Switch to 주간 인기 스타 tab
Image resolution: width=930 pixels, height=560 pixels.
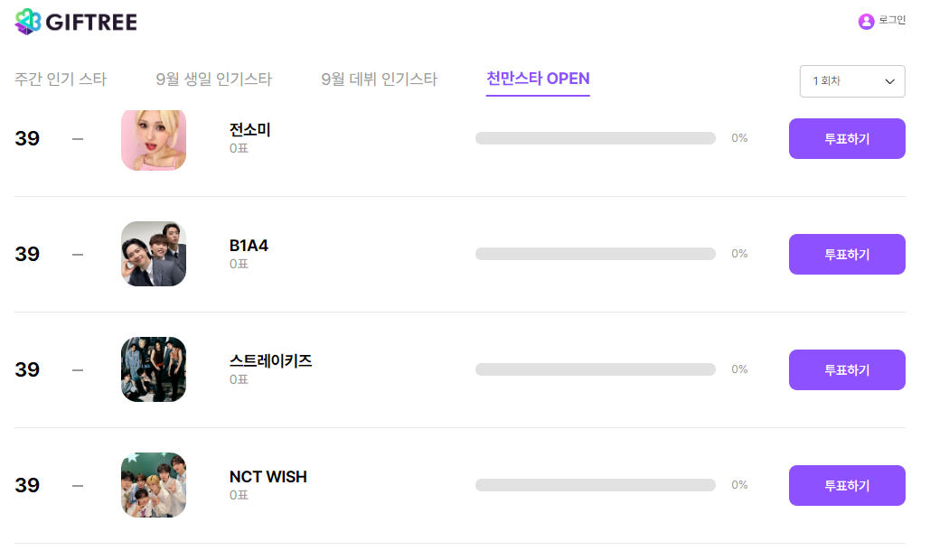[x=61, y=79]
